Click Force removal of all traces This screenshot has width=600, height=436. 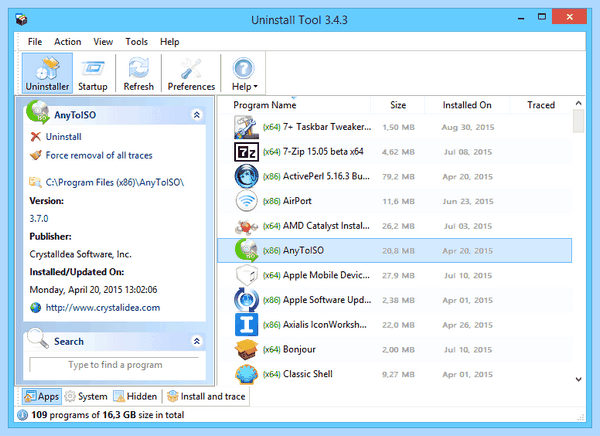coord(99,155)
